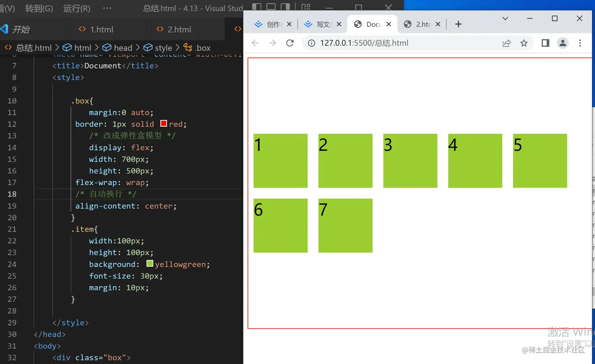
Task: Click the '/* 自动换行 */' comment
Action: click(106, 194)
